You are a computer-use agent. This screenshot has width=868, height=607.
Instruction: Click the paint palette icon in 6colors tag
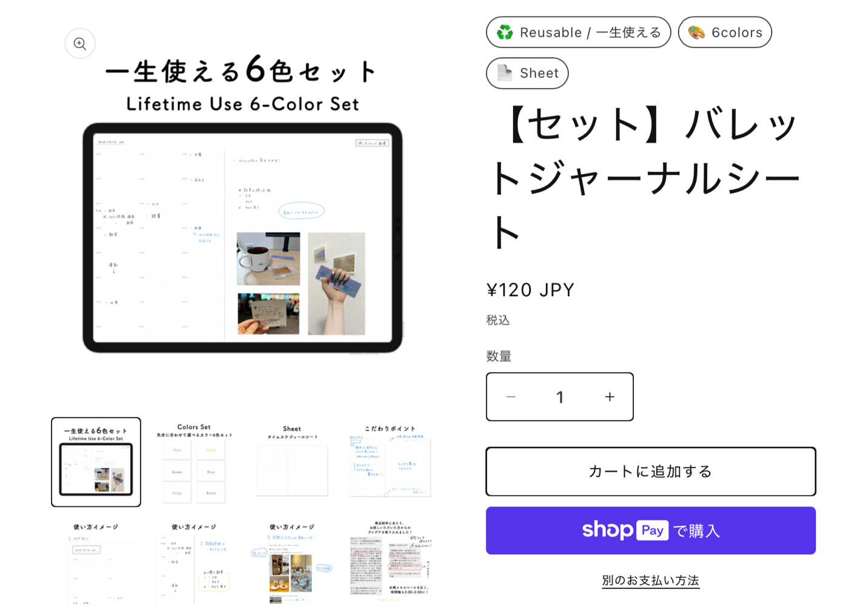click(696, 32)
